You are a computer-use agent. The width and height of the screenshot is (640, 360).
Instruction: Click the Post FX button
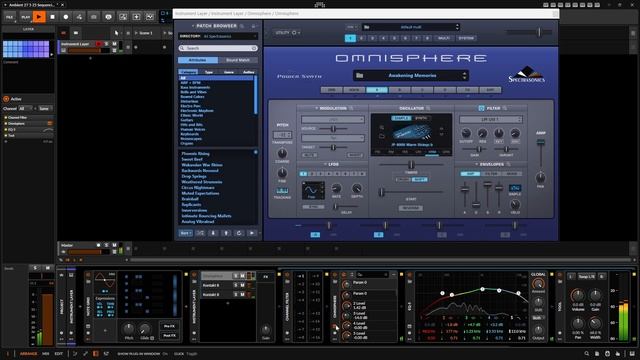[169, 336]
